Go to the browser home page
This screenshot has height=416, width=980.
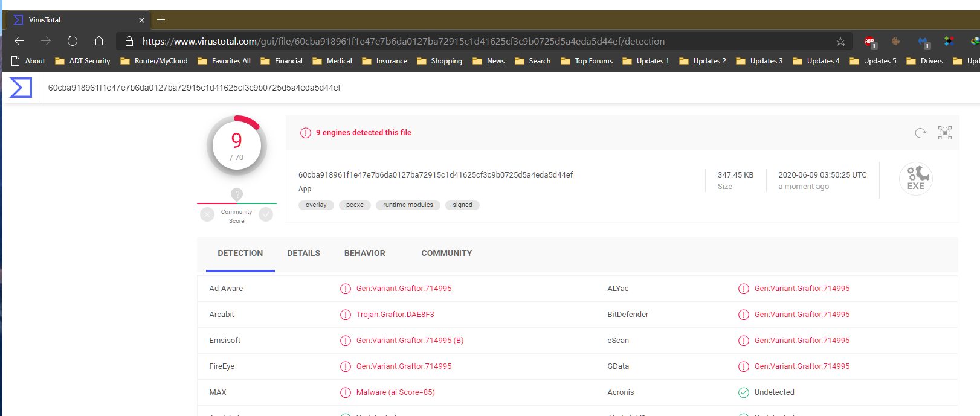(99, 41)
